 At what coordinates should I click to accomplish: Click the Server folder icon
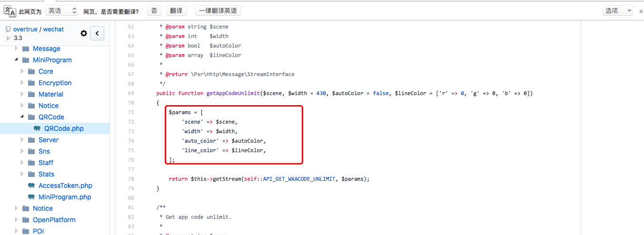point(31,140)
